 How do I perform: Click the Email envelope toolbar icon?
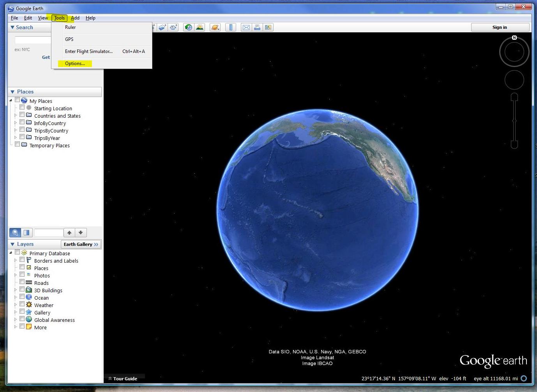pos(246,27)
